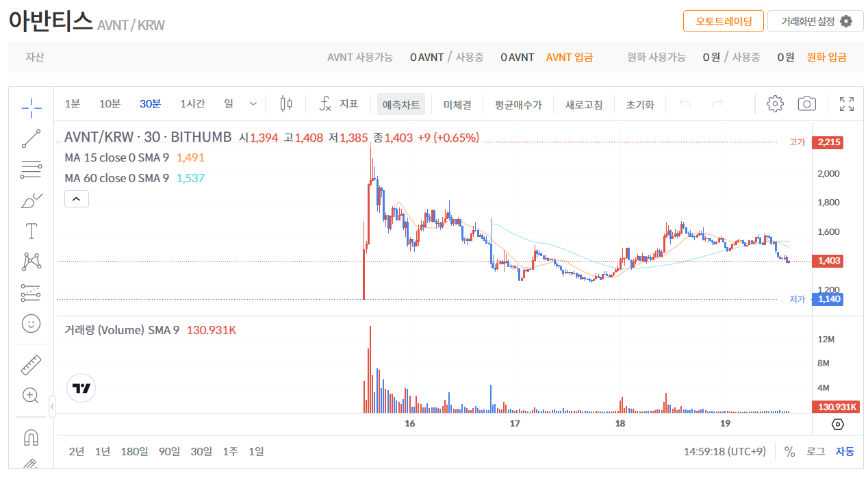The width and height of the screenshot is (868, 482).
Task: Click the MA 15 close indicator legend
Action: click(116, 157)
